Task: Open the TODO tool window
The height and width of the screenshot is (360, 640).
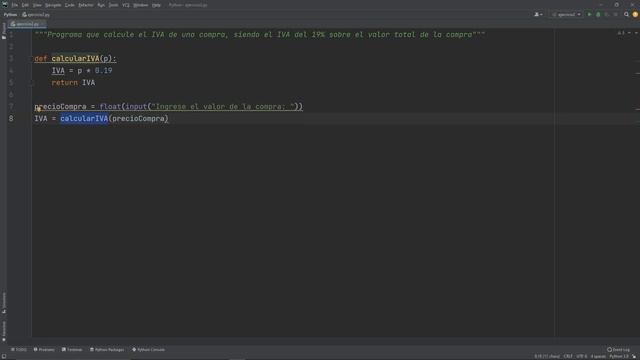Action: coord(19,350)
